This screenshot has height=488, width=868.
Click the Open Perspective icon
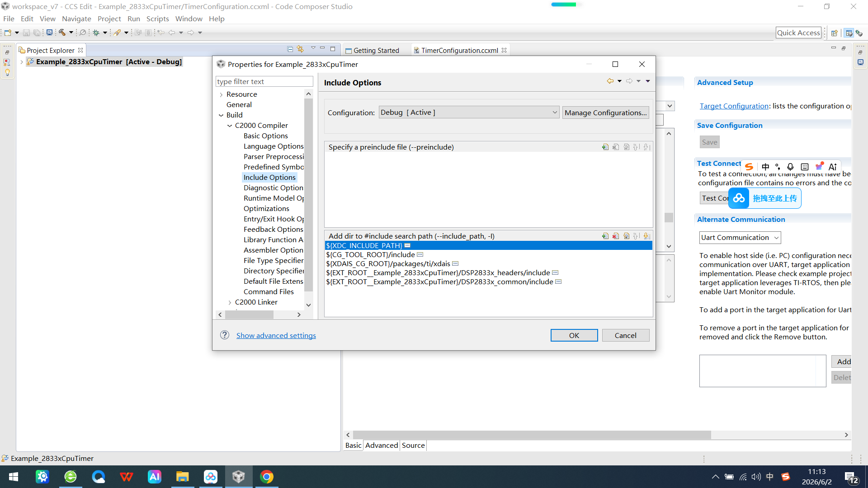click(835, 33)
